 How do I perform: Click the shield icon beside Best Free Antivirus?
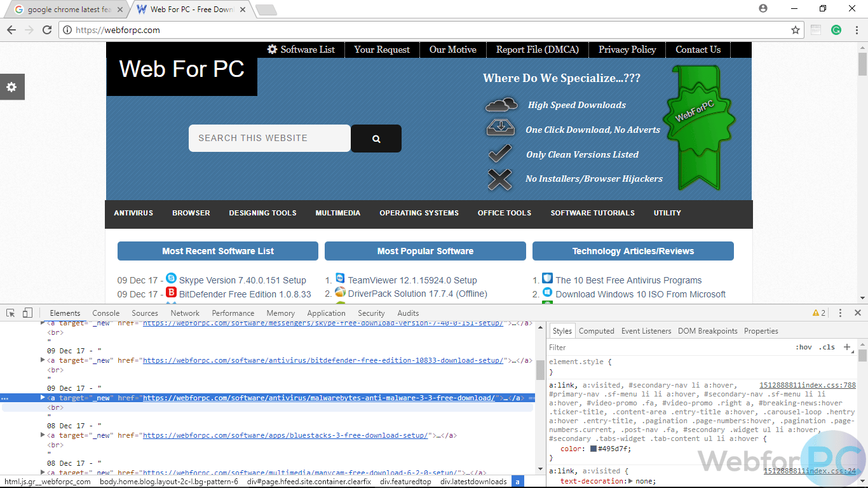pos(547,278)
